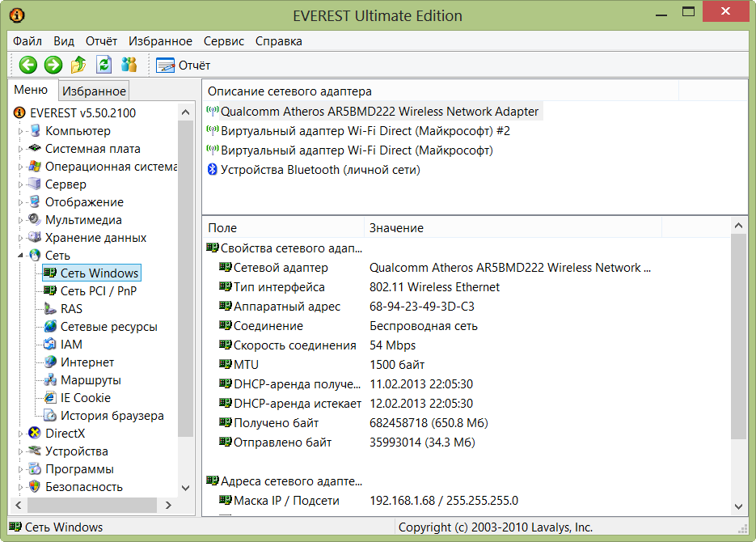Click the details pane vertical scrollbar thumb
The width and height of the screenshot is (756, 542).
coord(738,336)
